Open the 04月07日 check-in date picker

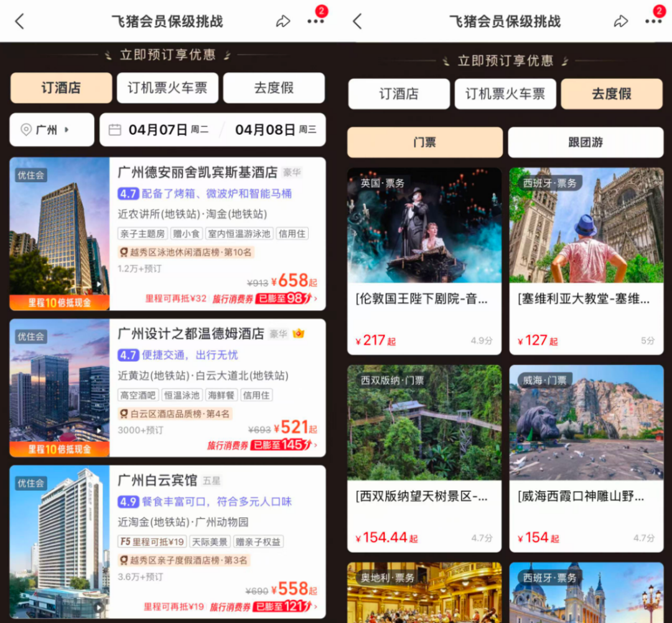(x=157, y=129)
